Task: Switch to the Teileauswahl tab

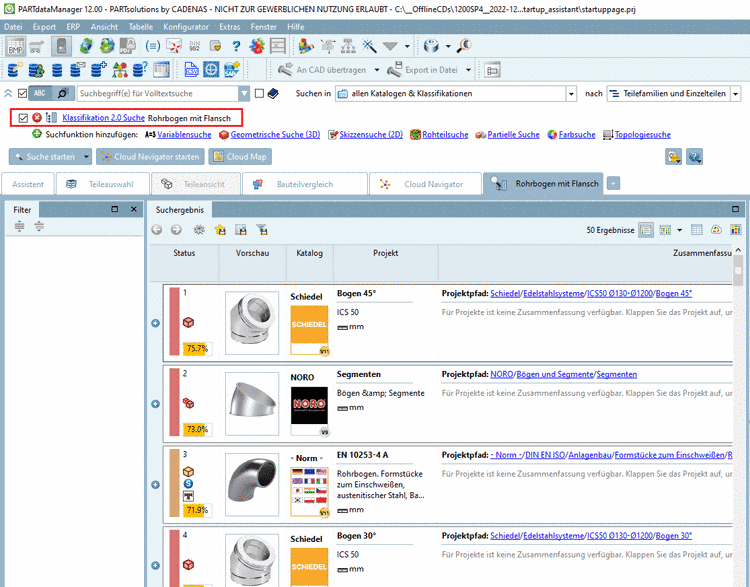Action: pyautogui.click(x=102, y=184)
